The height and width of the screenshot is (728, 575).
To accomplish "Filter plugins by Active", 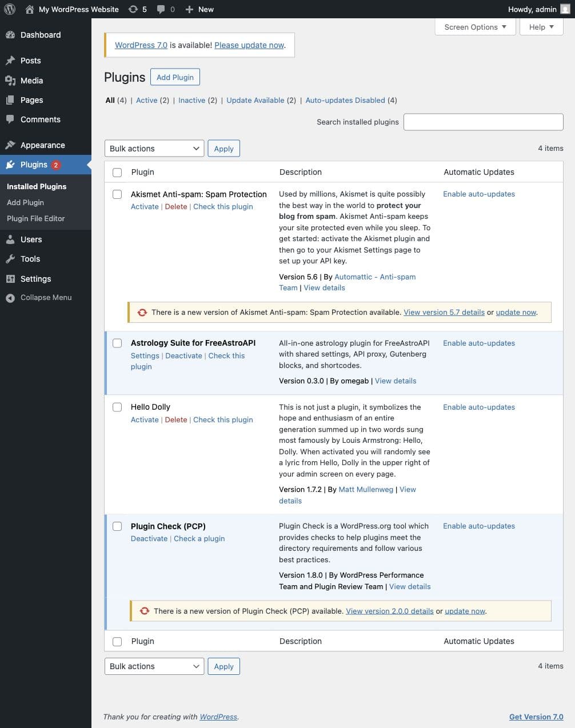I will [146, 100].
